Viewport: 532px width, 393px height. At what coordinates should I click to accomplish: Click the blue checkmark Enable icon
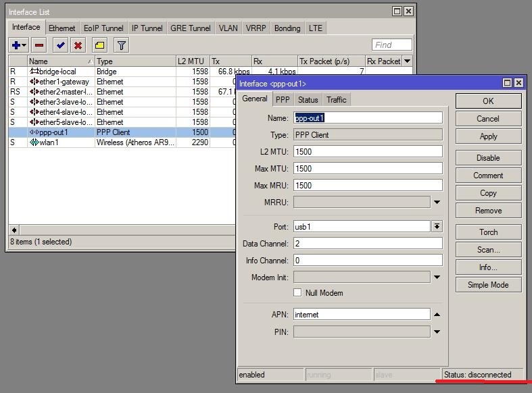[61, 45]
